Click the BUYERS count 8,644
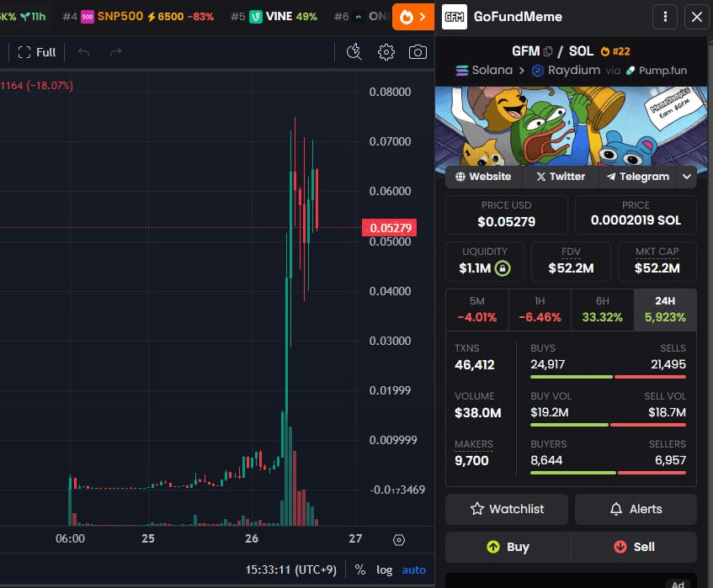713x588 pixels. point(546,460)
